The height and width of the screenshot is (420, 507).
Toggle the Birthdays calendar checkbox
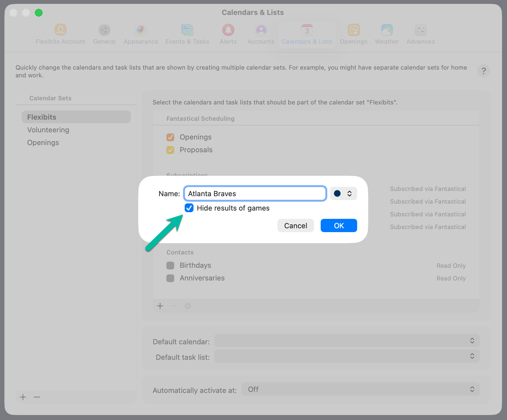click(x=170, y=266)
